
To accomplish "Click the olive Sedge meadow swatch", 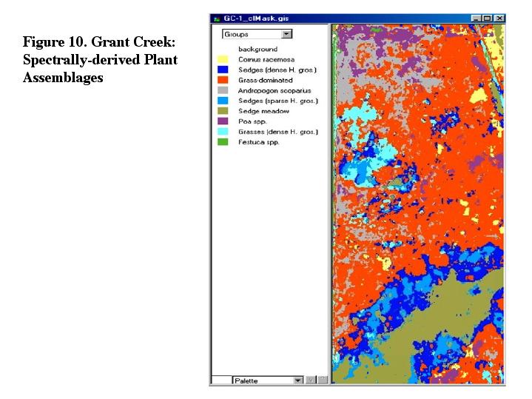I will point(222,111).
